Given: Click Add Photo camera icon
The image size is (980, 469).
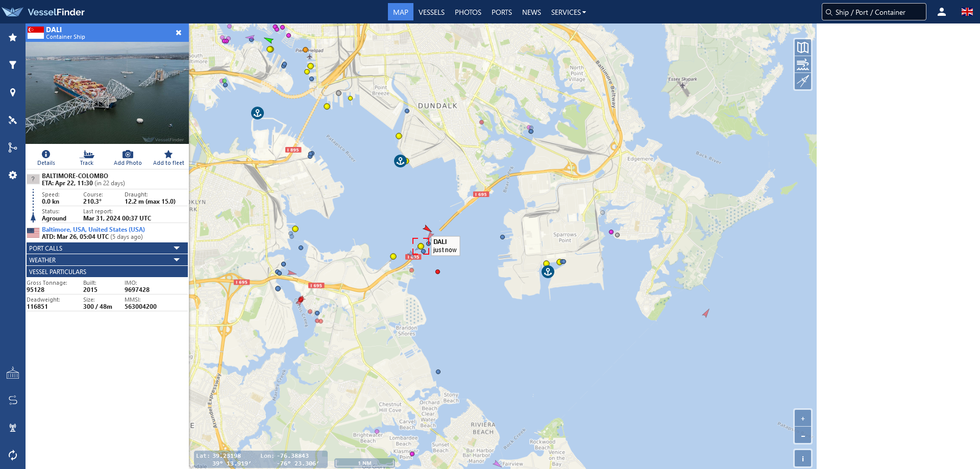Looking at the screenshot, I should pos(128,158).
